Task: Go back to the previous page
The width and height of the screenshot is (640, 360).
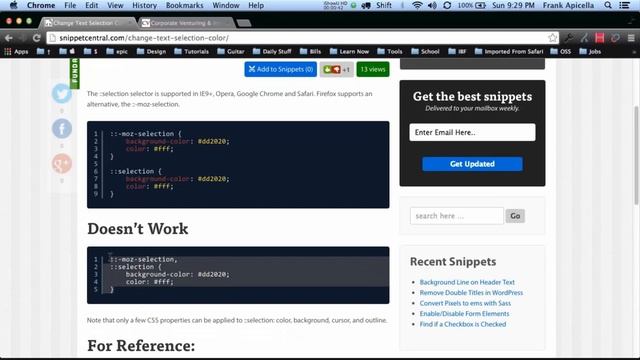Action: pyautogui.click(x=9, y=38)
